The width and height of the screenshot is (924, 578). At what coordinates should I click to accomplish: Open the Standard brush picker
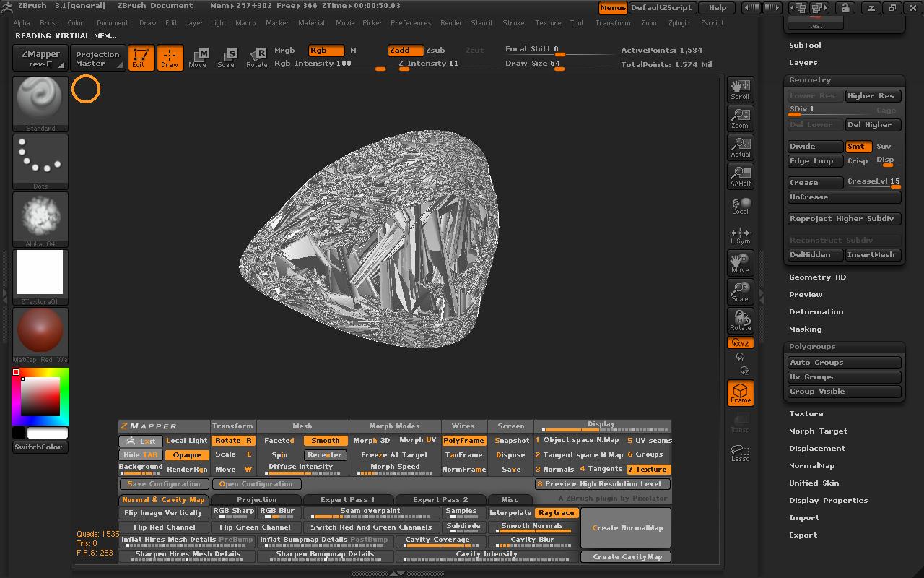click(40, 103)
